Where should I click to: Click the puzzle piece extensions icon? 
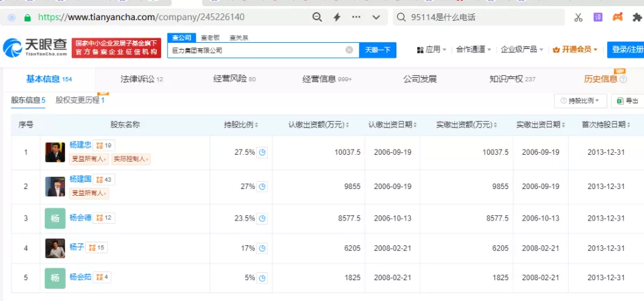pos(637,17)
